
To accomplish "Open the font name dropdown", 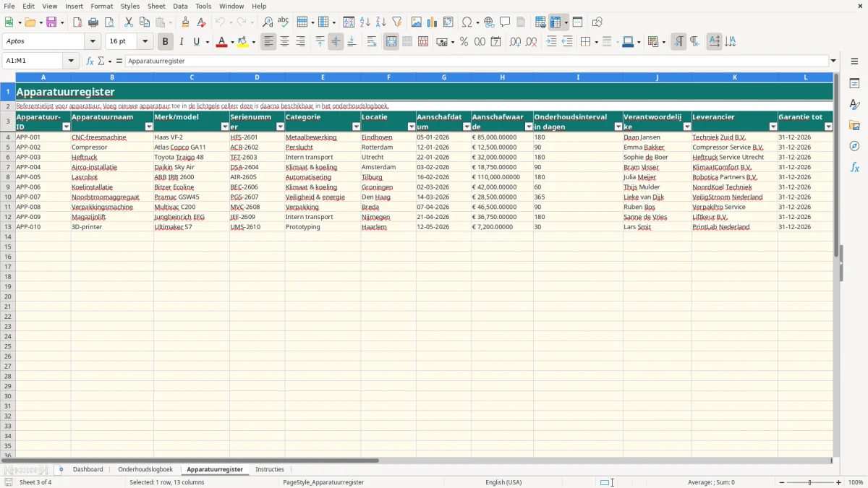I will coord(93,42).
